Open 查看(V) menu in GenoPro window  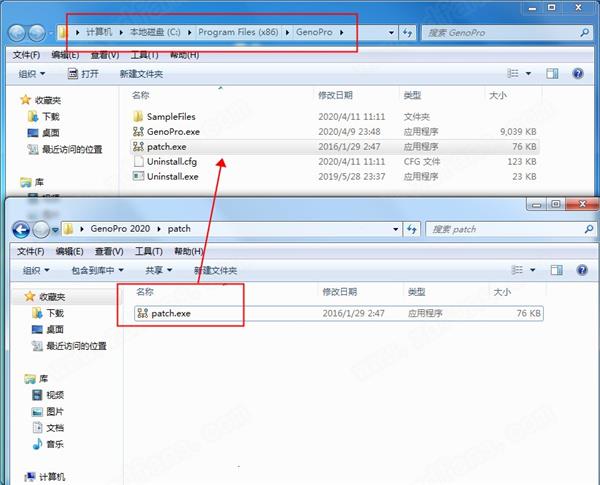[x=105, y=55]
